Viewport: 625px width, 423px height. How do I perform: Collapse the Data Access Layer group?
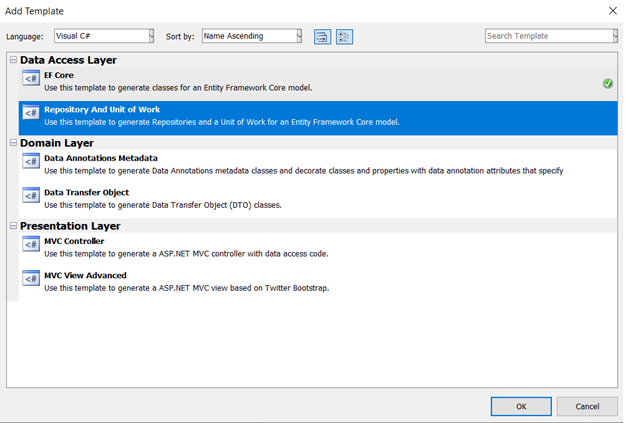pyautogui.click(x=13, y=60)
